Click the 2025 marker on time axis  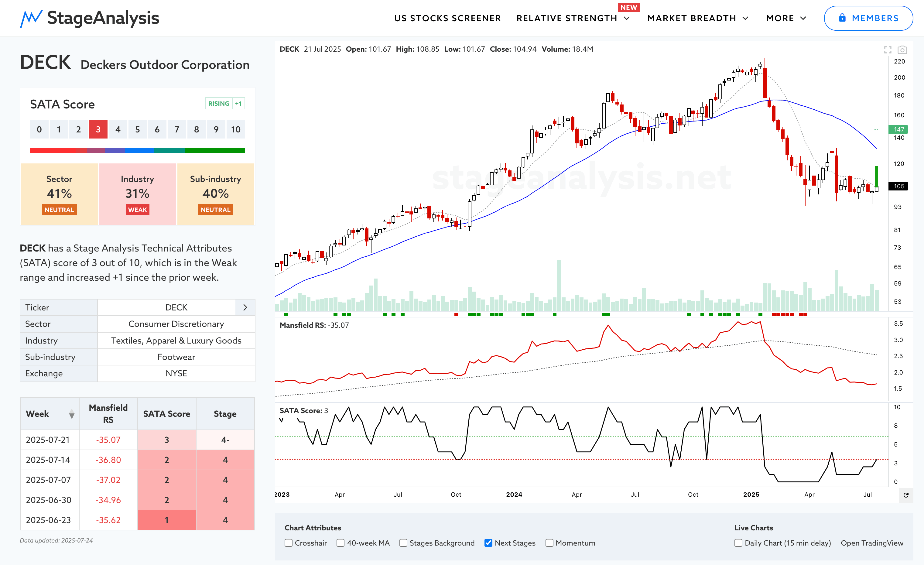[x=751, y=495]
